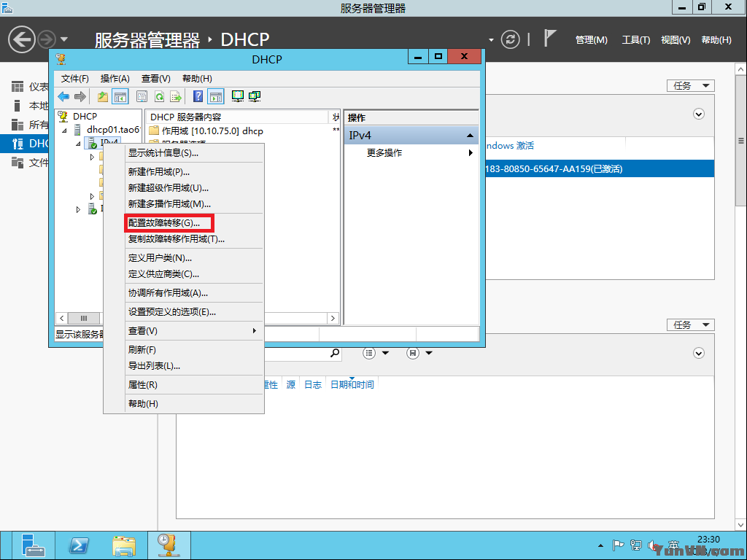The height and width of the screenshot is (560, 747).
Task: Click the Export List toolbar icon
Action: point(176,97)
